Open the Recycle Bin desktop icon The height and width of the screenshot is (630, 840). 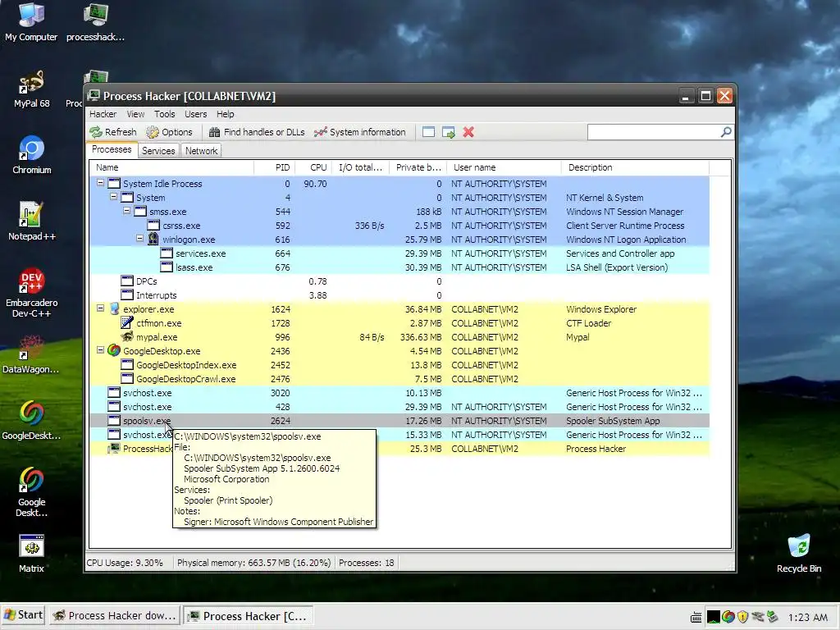click(x=799, y=554)
